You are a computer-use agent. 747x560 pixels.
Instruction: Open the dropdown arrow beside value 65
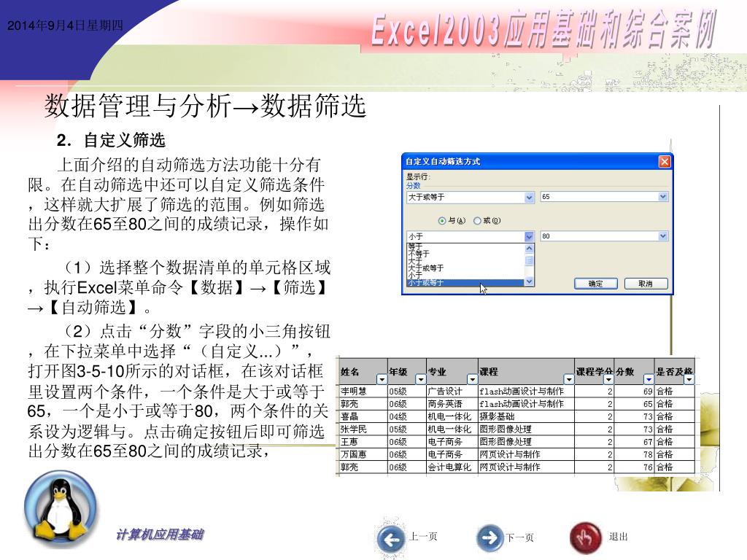click(662, 197)
